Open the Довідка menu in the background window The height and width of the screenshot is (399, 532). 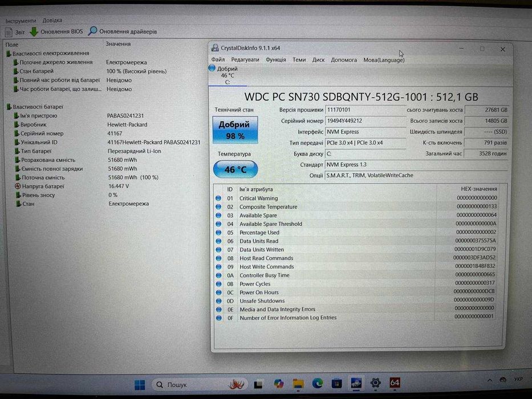coord(52,21)
